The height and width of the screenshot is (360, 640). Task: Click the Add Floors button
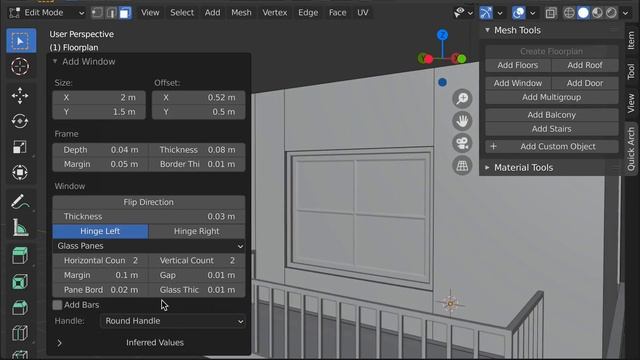coord(518,65)
